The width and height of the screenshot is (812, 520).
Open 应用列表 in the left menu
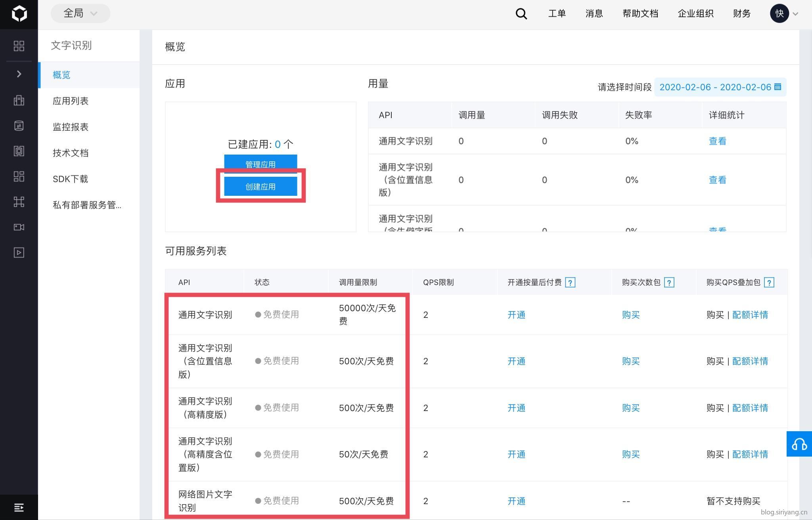point(71,101)
